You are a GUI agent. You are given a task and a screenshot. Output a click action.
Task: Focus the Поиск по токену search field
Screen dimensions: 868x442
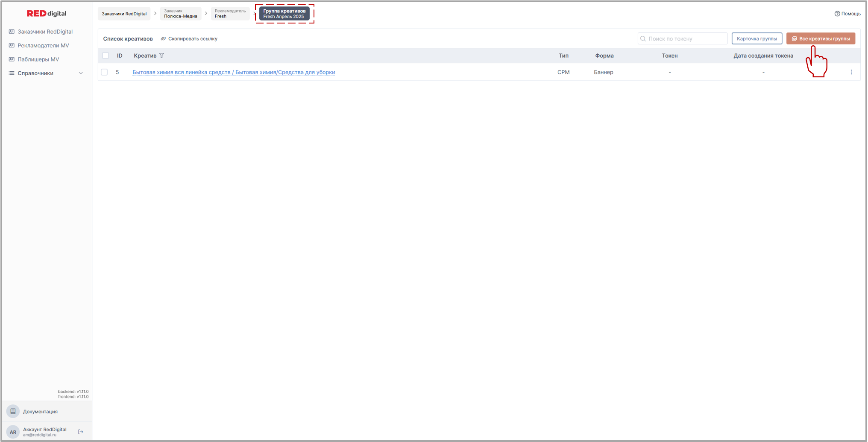click(686, 39)
